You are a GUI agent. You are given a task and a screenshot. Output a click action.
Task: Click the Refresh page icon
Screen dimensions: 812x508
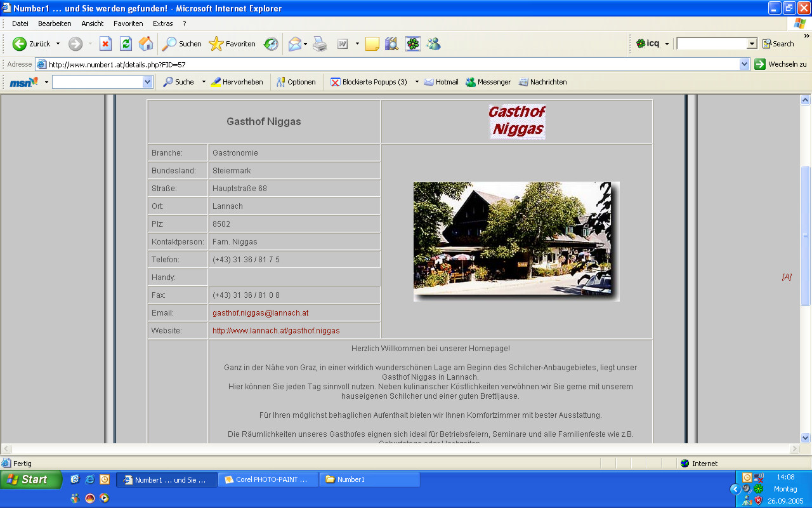click(x=126, y=44)
